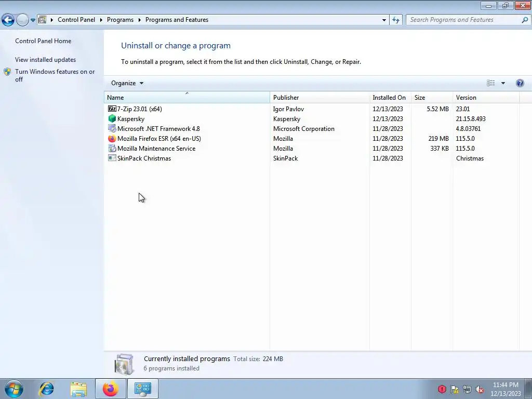Click the Restore Down window button

click(506, 5)
